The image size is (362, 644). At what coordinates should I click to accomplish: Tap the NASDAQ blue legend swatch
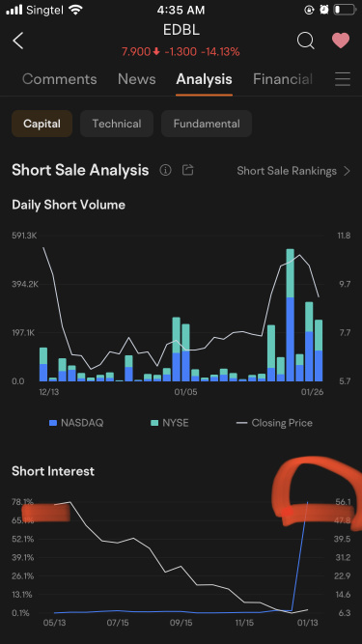click(52, 423)
